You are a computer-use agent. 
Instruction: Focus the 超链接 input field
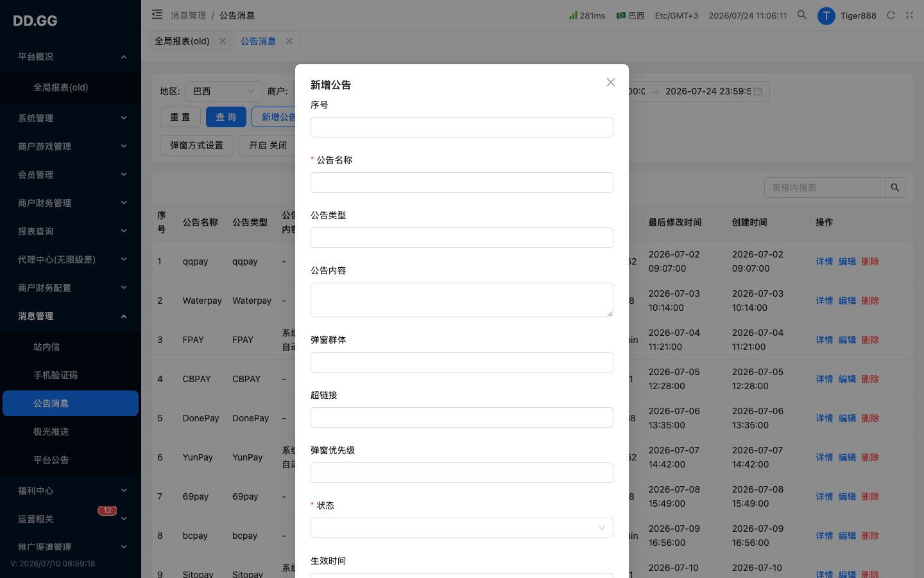pos(462,417)
